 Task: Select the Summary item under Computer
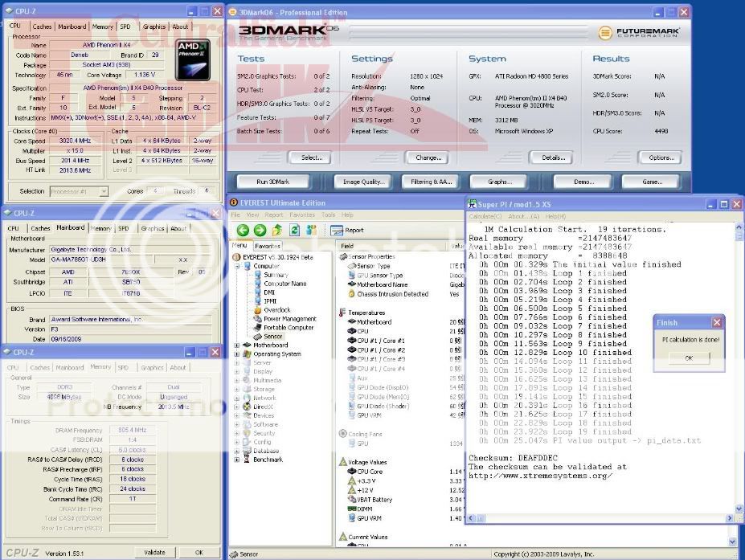coord(276,275)
